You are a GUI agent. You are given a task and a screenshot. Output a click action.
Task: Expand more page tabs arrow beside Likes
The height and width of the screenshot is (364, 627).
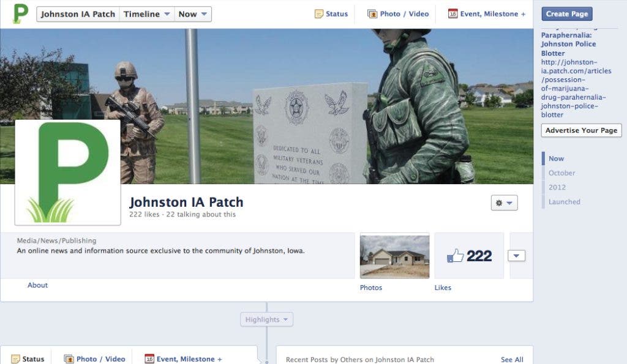coord(516,256)
